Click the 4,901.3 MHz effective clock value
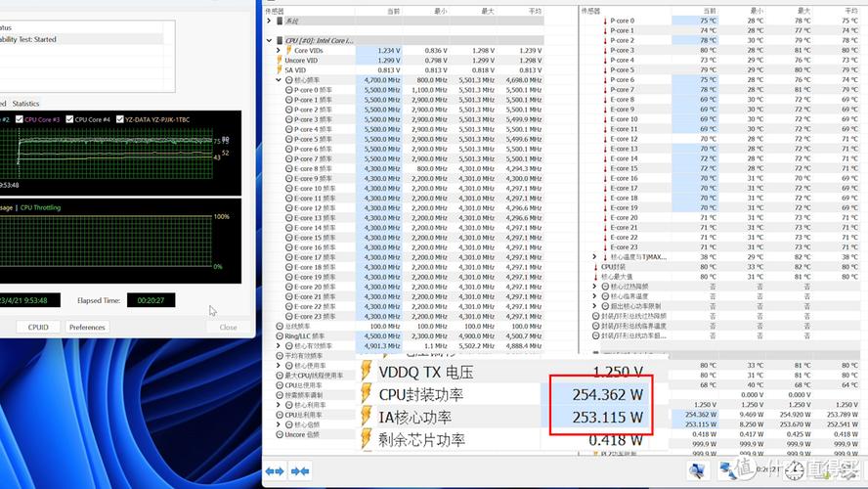The image size is (868, 489). 382,346
